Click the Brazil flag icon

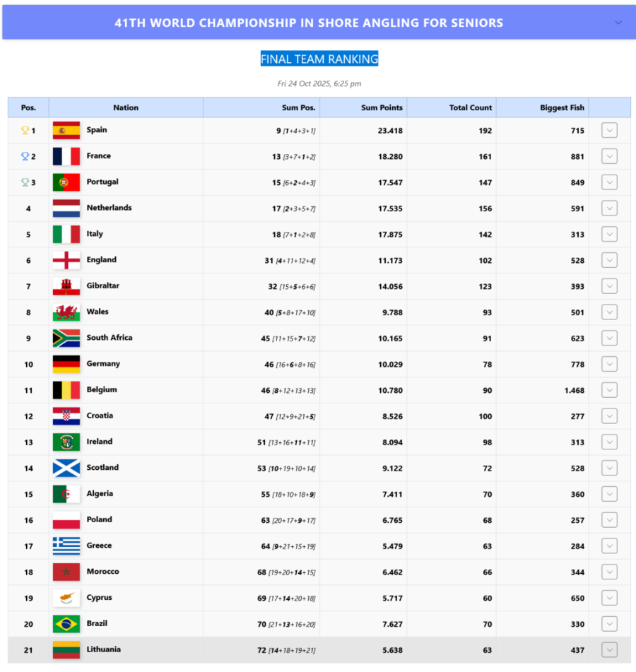click(x=66, y=624)
